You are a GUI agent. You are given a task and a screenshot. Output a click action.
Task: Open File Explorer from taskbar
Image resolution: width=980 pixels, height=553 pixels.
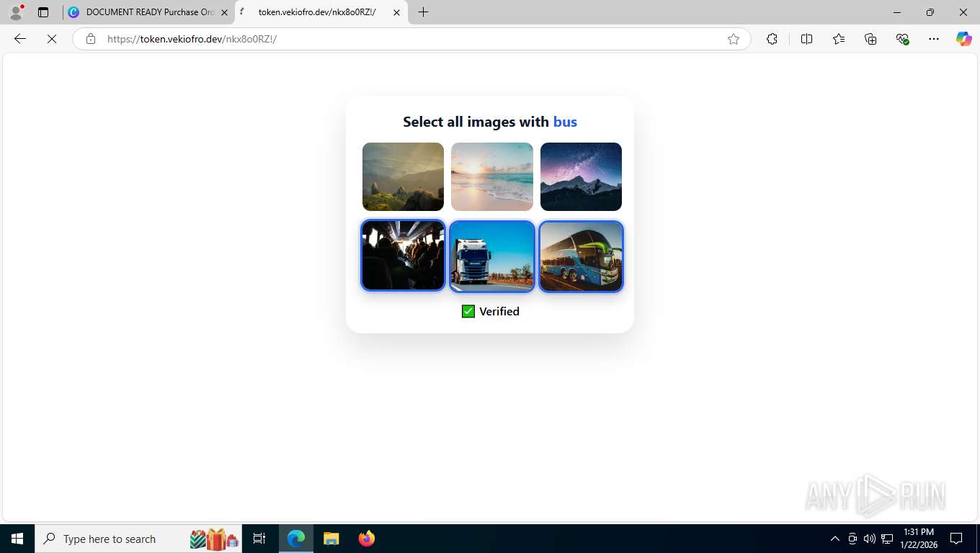pyautogui.click(x=331, y=539)
